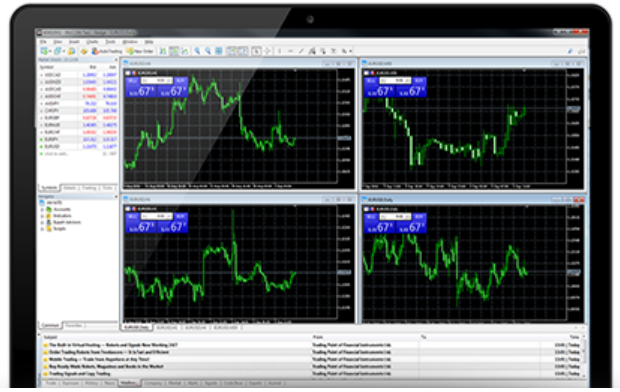
Task: Click the Scripts icon in Navigator
Action: click(x=49, y=229)
